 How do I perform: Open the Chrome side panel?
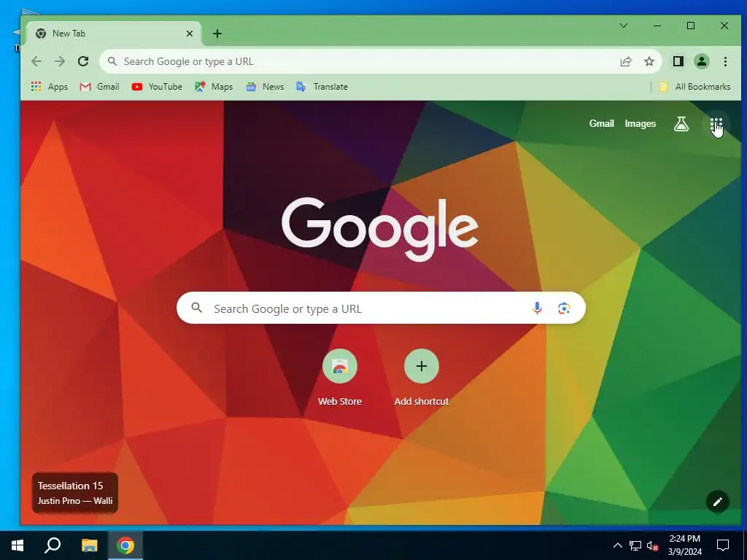678,61
